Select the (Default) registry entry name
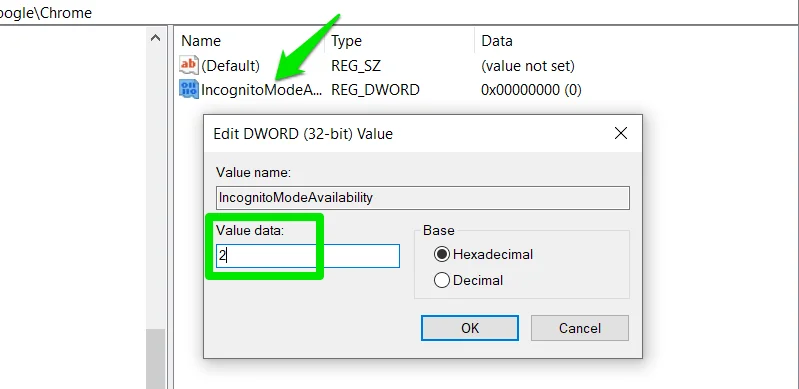Screen dimensions: 799x389 [x=230, y=66]
